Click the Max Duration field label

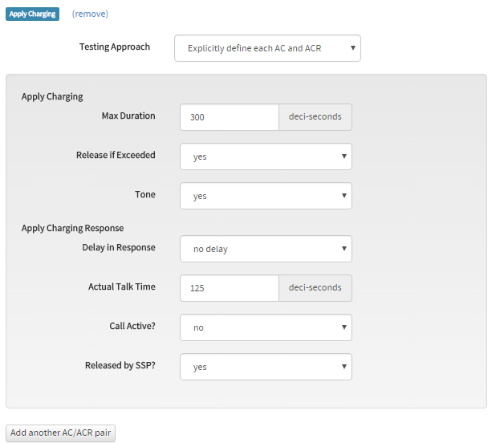pyautogui.click(x=128, y=116)
